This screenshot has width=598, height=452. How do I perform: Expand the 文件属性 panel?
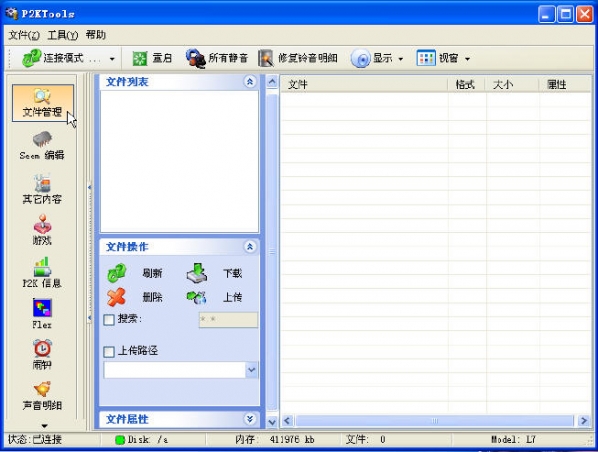coord(250,420)
